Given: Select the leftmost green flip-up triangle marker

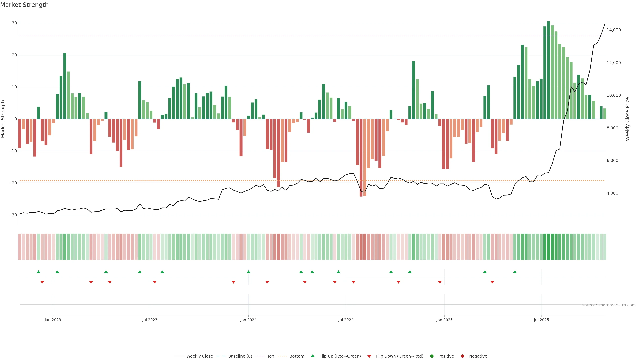Looking at the screenshot, I should (x=39, y=272).
